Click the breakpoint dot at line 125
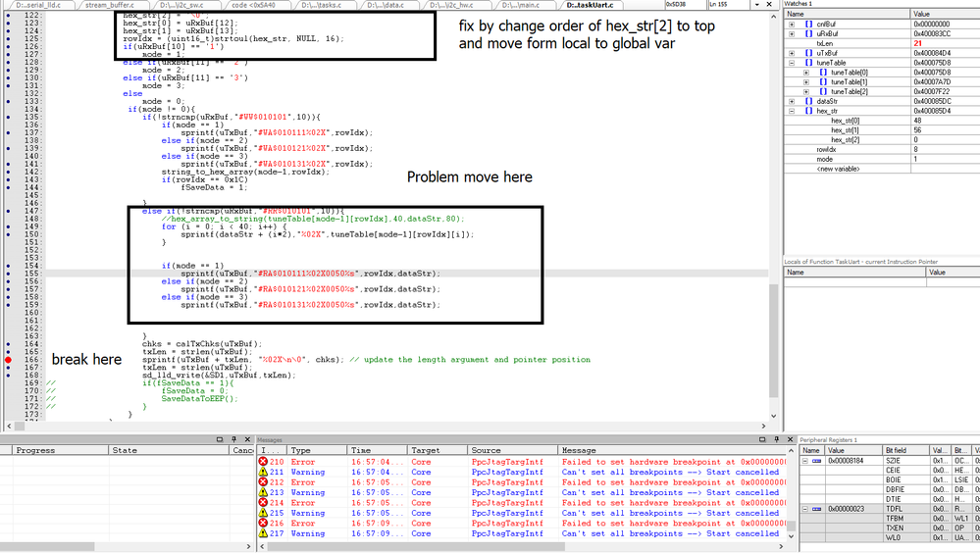Image resolution: width=980 pixels, height=553 pixels. [x=8, y=39]
